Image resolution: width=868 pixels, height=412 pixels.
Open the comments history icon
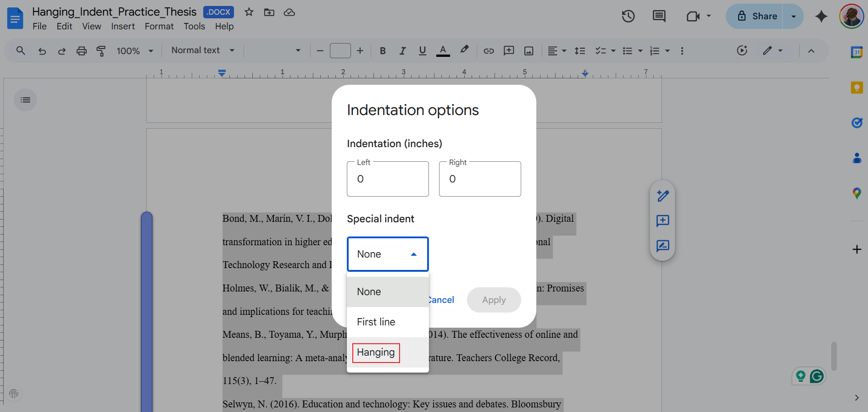pos(659,16)
